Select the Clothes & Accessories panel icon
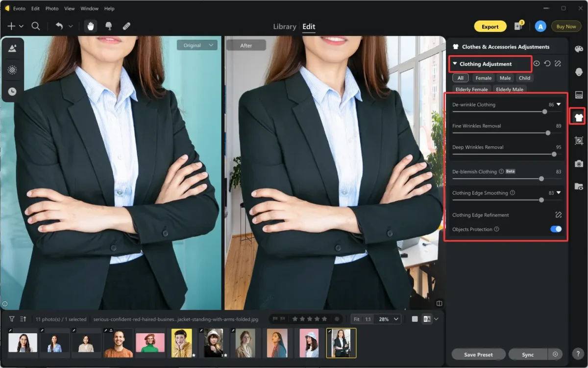588x368 pixels. (x=578, y=116)
